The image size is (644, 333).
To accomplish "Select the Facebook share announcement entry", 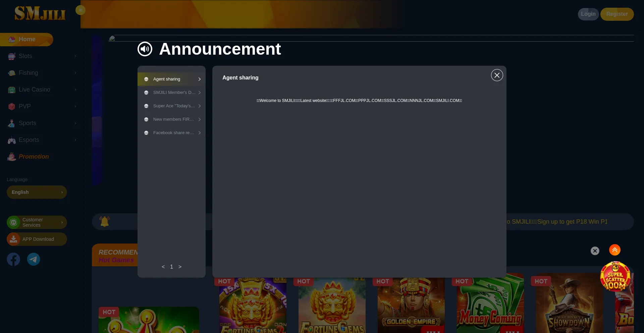I will coord(171,133).
